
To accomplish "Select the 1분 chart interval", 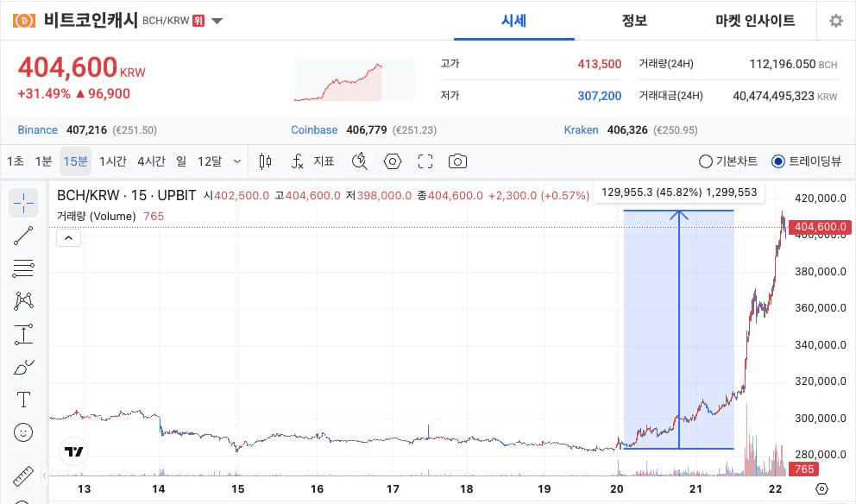I will click(43, 161).
